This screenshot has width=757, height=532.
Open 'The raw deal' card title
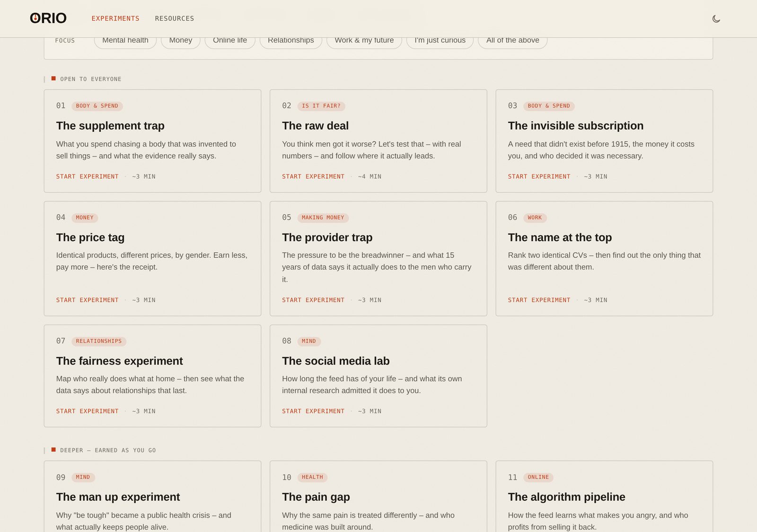(315, 126)
